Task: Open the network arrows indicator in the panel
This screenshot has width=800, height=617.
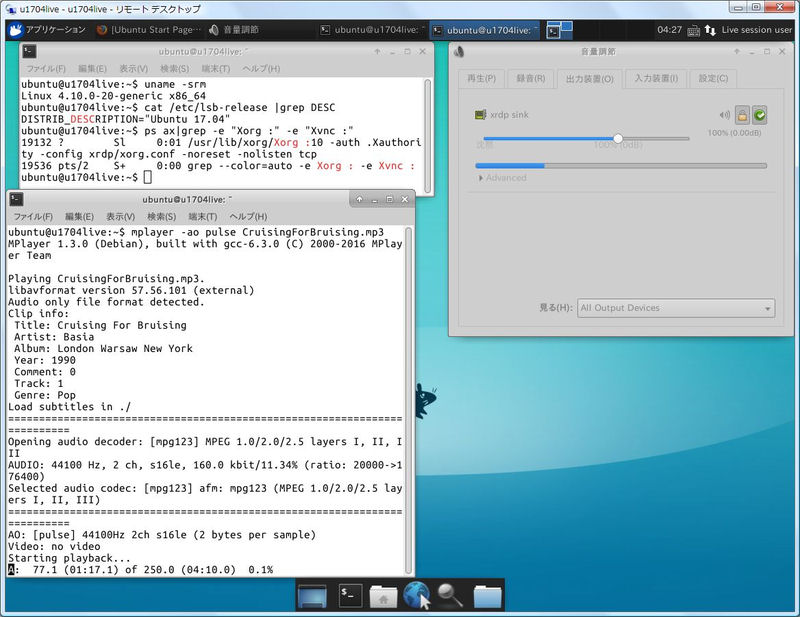Action: tap(710, 30)
